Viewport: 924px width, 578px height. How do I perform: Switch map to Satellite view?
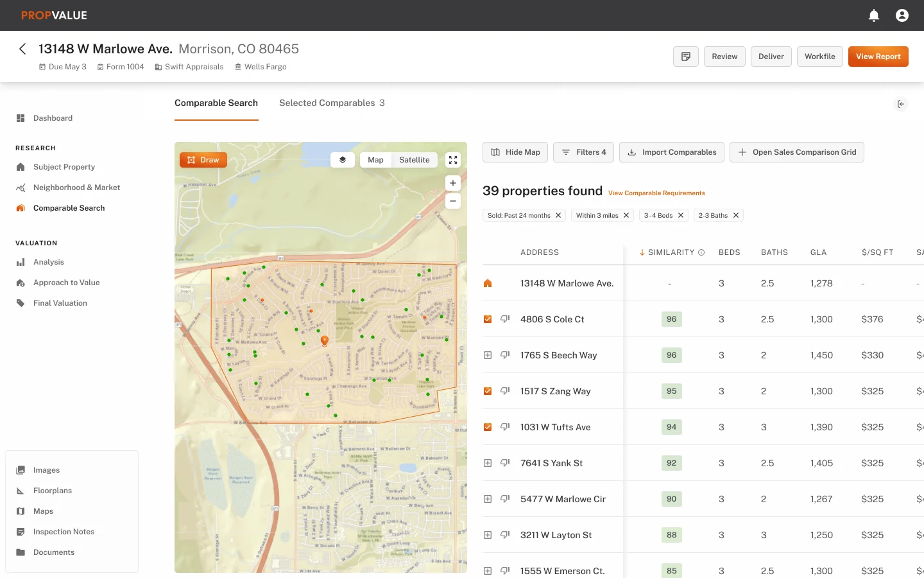tap(415, 160)
